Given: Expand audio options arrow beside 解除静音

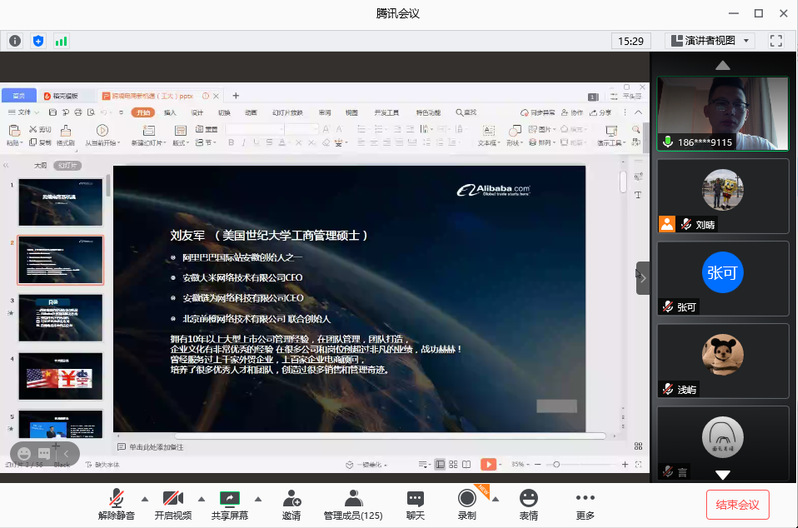Looking at the screenshot, I should 145,498.
